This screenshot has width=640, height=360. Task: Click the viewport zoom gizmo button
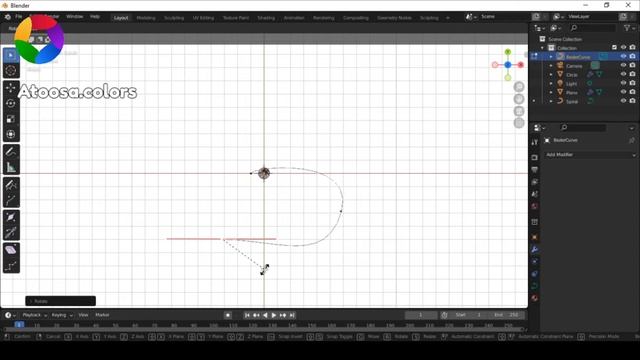(x=519, y=87)
